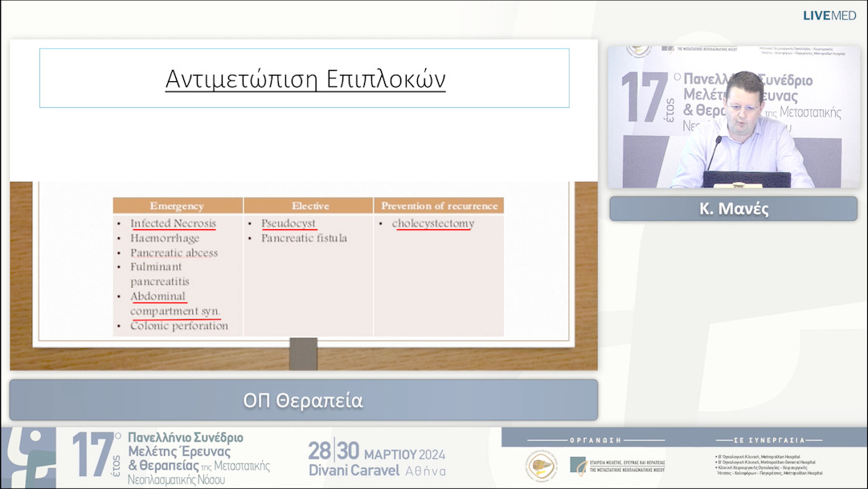Click the square society logo beside the seal

578,465
